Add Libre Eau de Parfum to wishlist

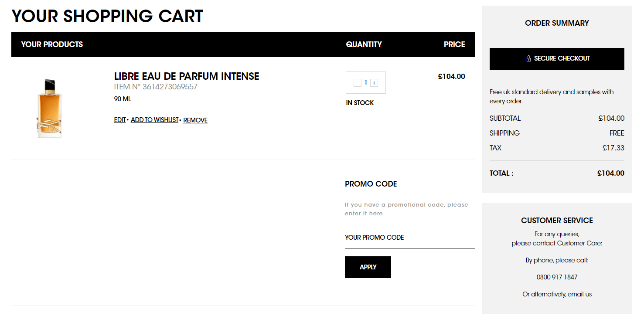pos(154,120)
